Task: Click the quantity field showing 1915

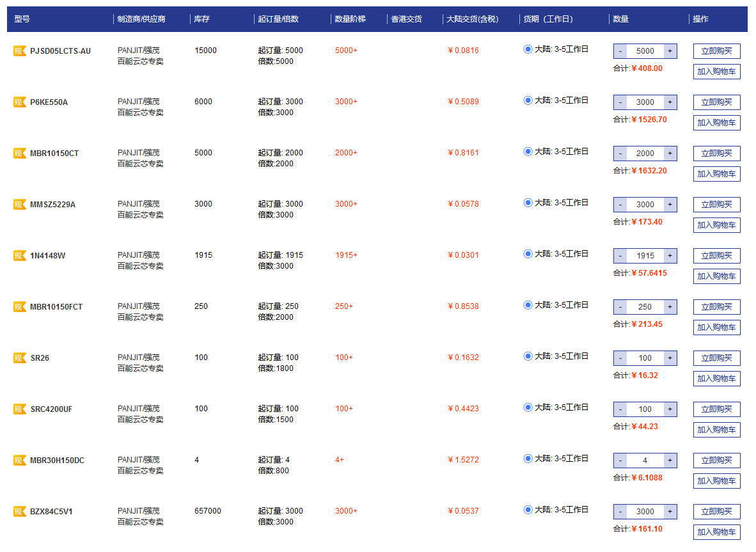Action: 645,255
